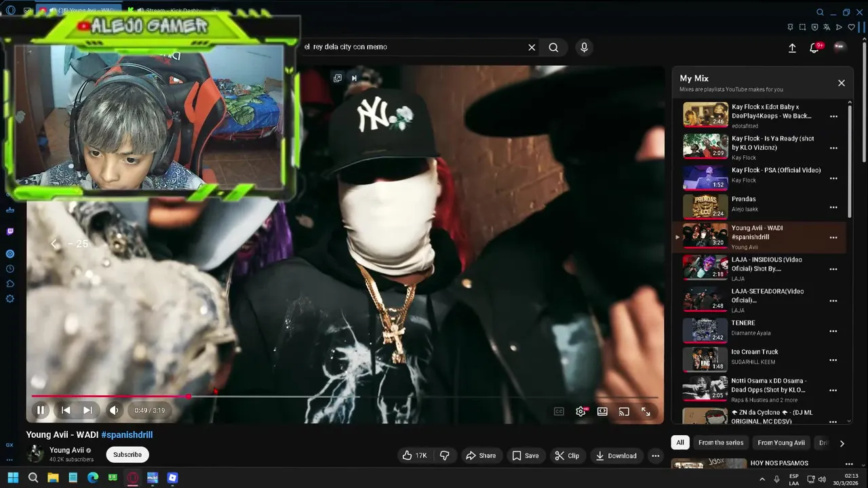Switch to theater mode icon
The height and width of the screenshot is (488, 868).
pos(602,411)
